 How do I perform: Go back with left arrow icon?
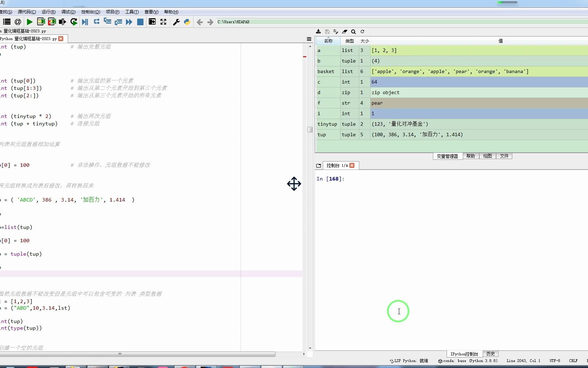click(x=200, y=22)
